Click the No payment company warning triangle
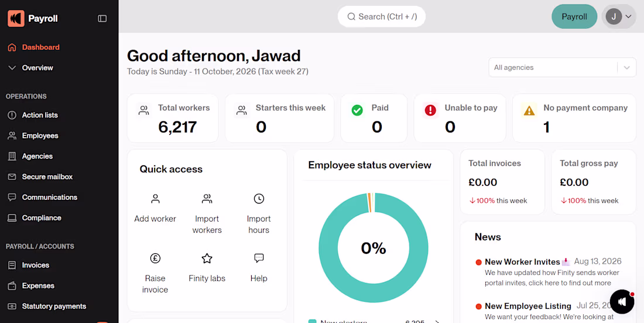This screenshot has height=323, width=644. 529,110
